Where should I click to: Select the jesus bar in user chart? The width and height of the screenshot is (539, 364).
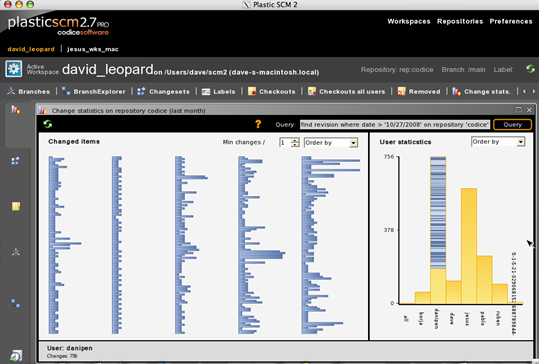point(469,246)
